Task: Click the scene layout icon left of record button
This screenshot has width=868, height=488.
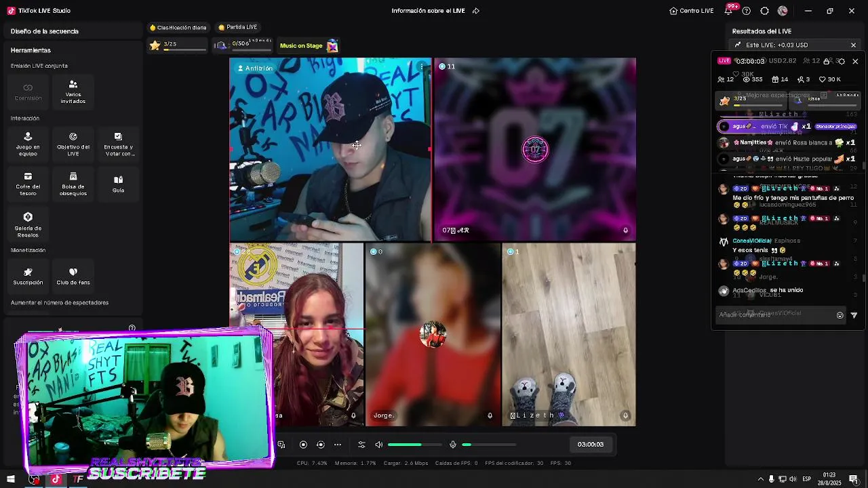Action: click(281, 445)
